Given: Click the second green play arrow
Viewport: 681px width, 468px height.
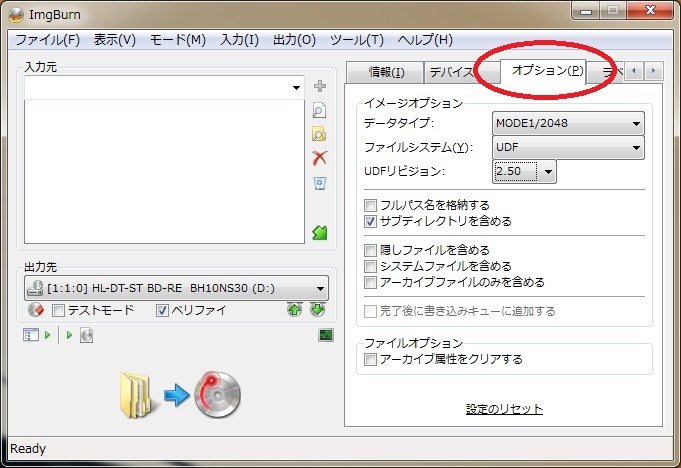Looking at the screenshot, I should (69, 335).
